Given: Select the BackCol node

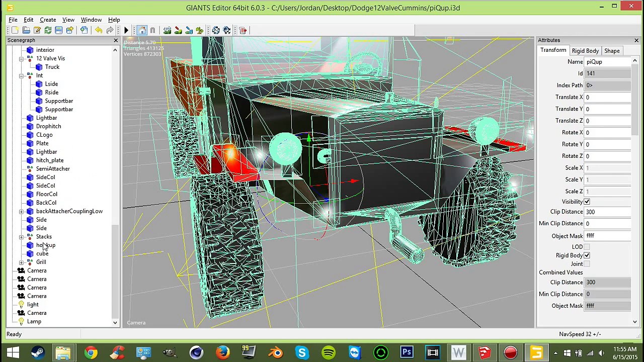Looking at the screenshot, I should point(46,203).
